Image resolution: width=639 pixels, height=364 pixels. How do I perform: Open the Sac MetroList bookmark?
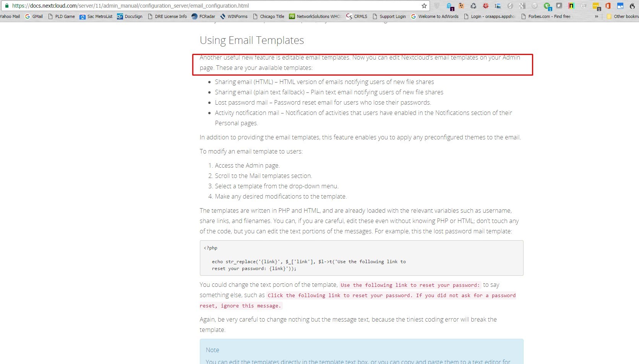[96, 16]
